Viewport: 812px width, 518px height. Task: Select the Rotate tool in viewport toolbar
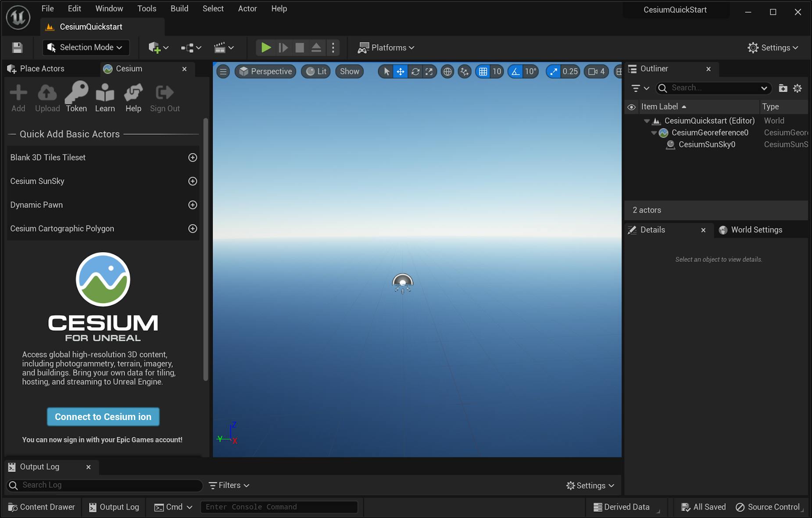[415, 71]
